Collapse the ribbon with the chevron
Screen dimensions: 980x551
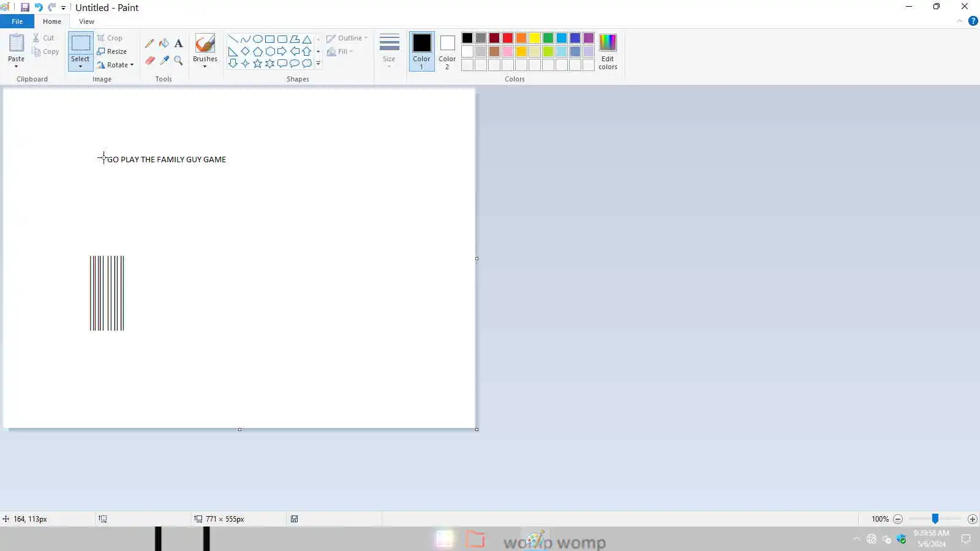(960, 21)
